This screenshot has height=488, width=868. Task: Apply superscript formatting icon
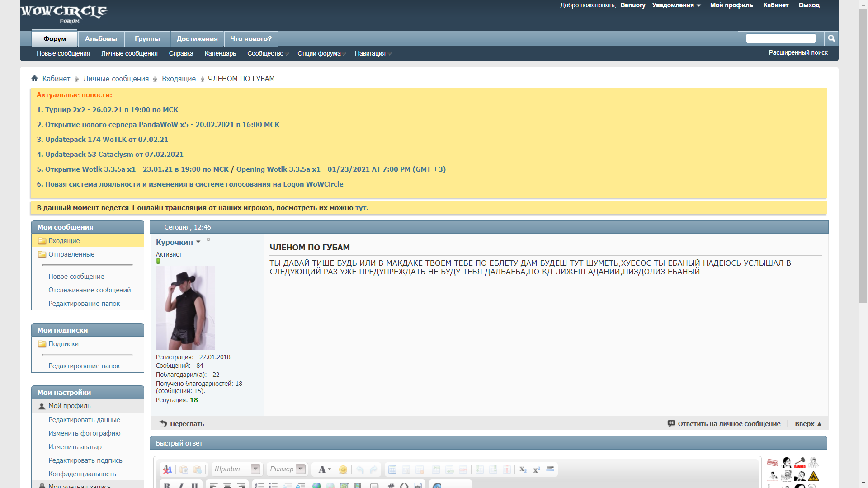pos(537,469)
